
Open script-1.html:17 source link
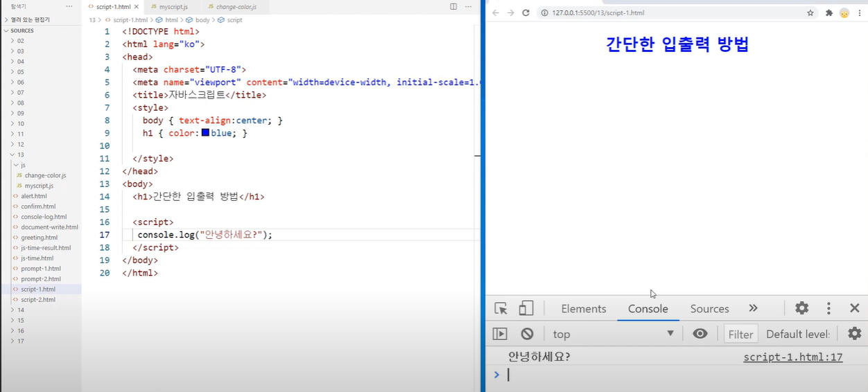click(x=792, y=357)
